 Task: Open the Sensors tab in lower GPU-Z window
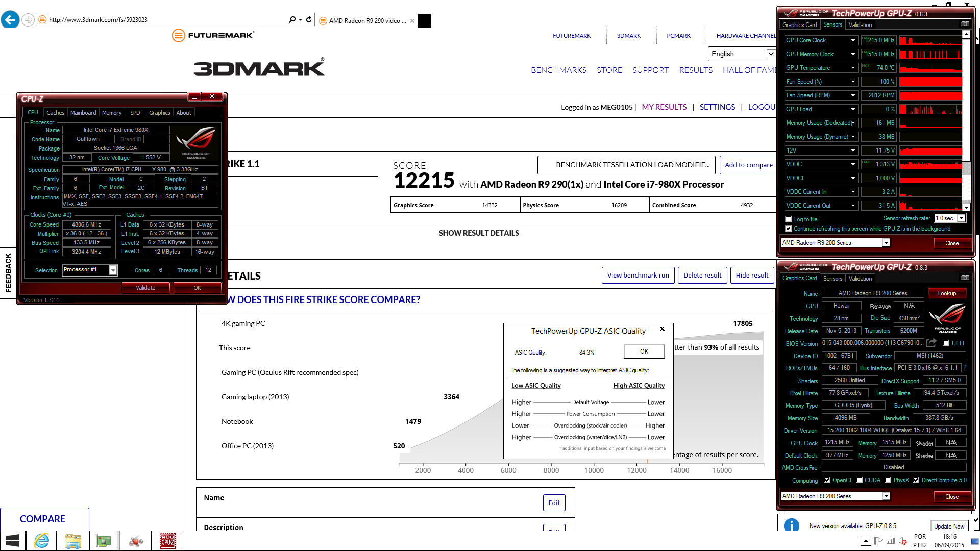click(832, 278)
